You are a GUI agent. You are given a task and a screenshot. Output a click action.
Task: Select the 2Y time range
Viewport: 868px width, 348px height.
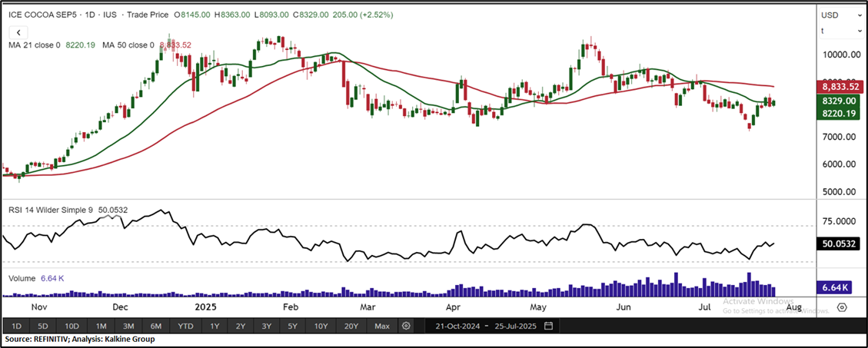pos(240,326)
